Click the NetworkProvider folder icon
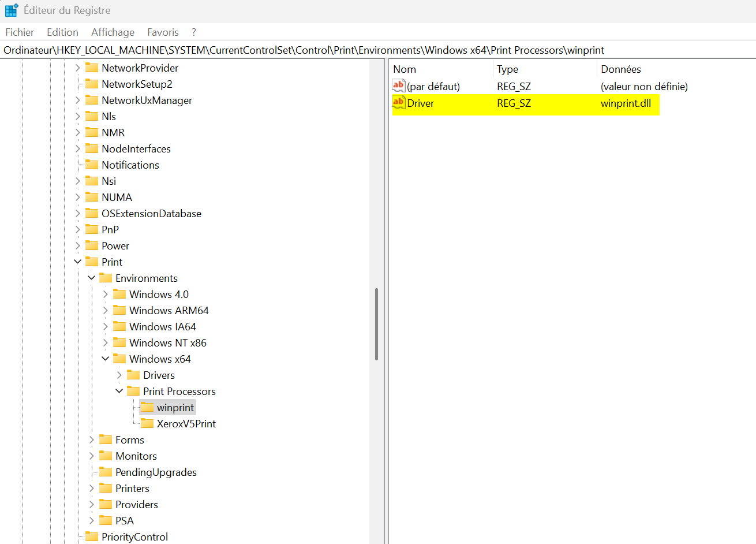 coord(92,68)
